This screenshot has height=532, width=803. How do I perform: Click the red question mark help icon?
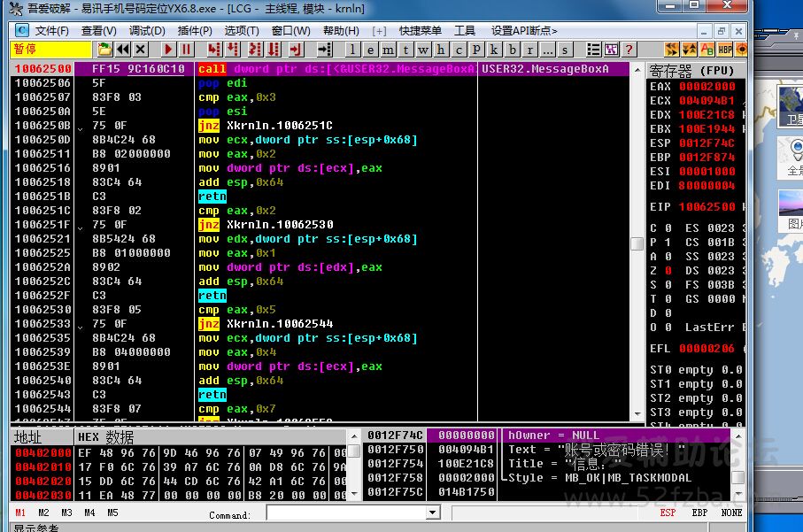click(629, 50)
